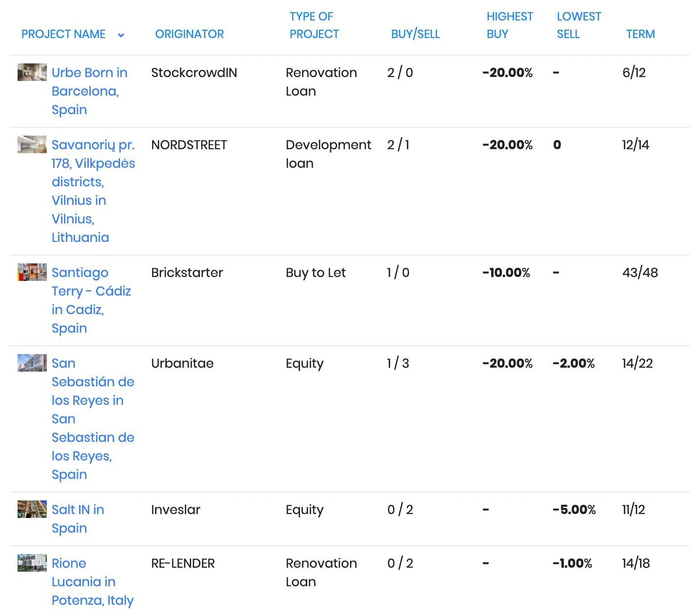This screenshot has height=616, width=699.
Task: Click the Development loan type cell
Action: pos(328,154)
